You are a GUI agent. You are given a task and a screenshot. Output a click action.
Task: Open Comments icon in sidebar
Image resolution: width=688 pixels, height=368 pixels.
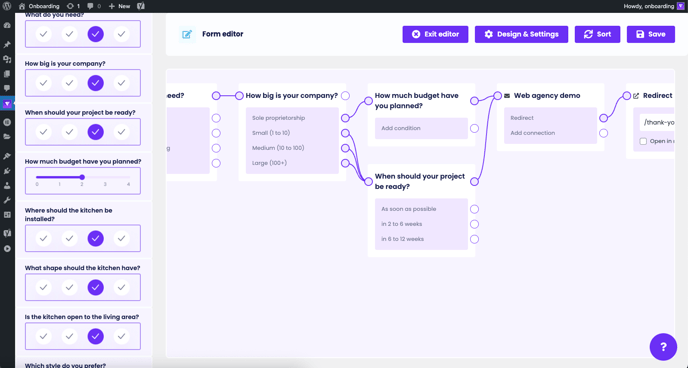(x=7, y=88)
